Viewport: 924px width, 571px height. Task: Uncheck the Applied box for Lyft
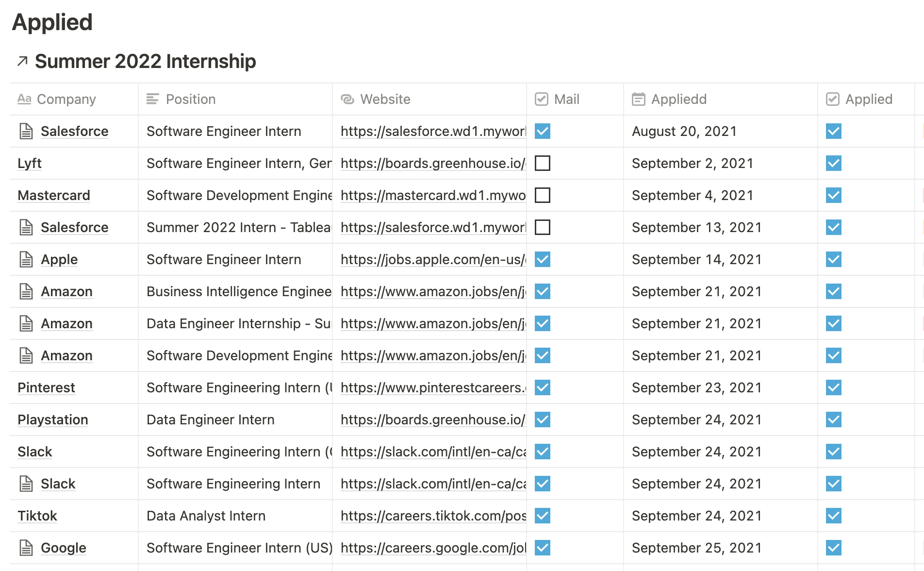(834, 163)
